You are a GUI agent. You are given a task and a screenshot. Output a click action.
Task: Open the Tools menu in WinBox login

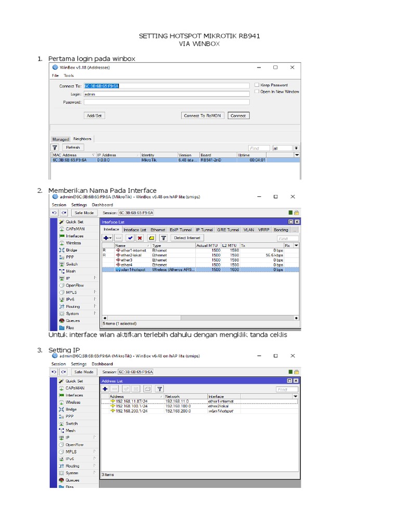click(69, 75)
